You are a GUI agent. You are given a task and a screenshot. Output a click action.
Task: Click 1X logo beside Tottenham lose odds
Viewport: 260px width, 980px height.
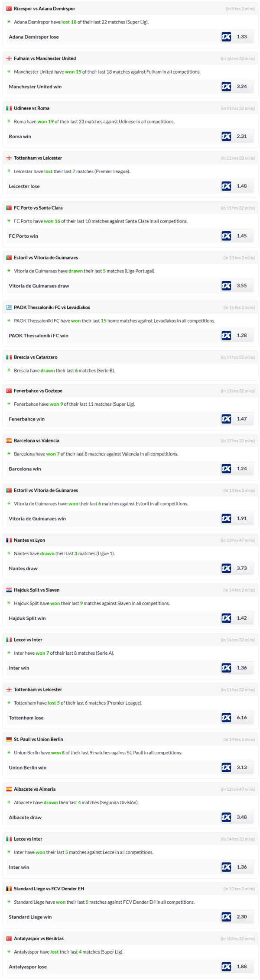226,718
